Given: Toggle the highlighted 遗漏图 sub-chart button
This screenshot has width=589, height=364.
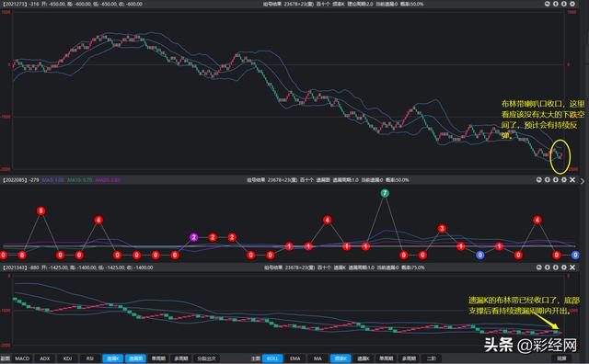Looking at the screenshot, I should [135, 358].
